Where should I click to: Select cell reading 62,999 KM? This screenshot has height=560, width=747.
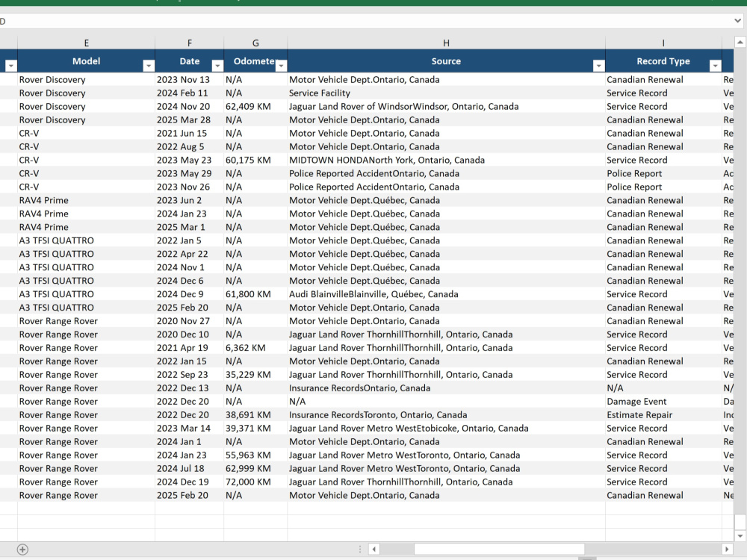[255, 469]
